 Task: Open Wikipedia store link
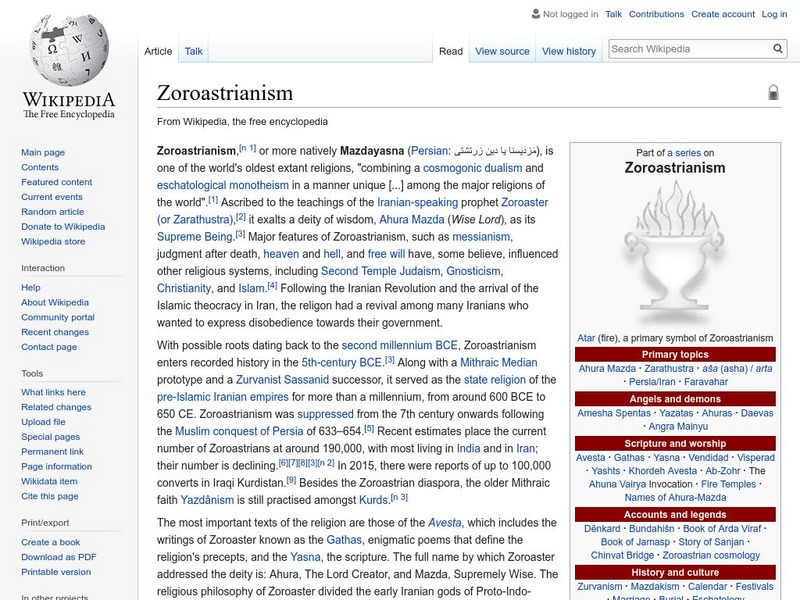pyautogui.click(x=53, y=241)
